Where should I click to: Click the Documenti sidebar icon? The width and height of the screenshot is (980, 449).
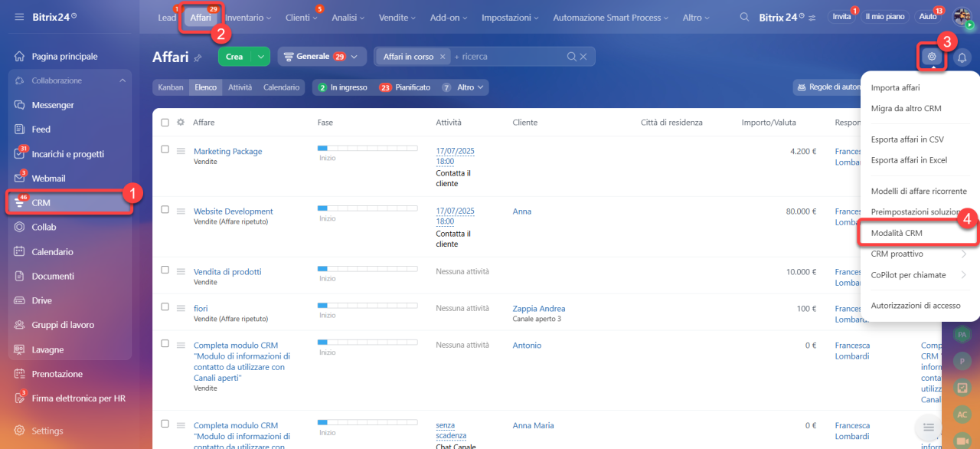[19, 277]
